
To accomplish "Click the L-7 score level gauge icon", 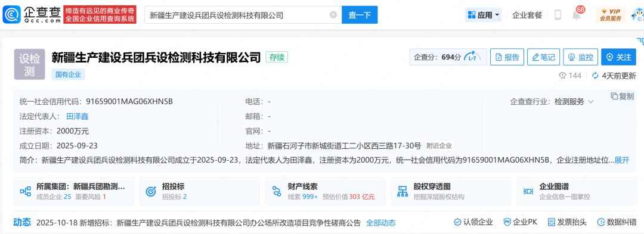I will click(x=472, y=57).
